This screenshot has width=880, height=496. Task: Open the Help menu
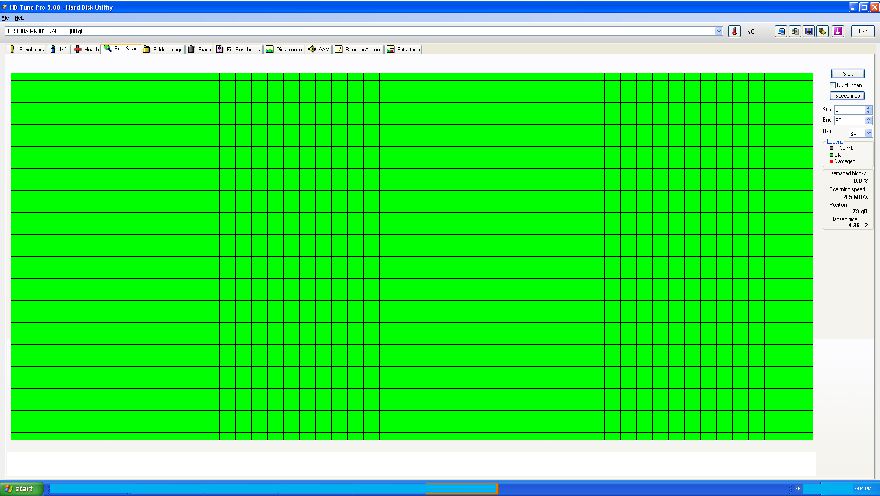click(x=19, y=18)
